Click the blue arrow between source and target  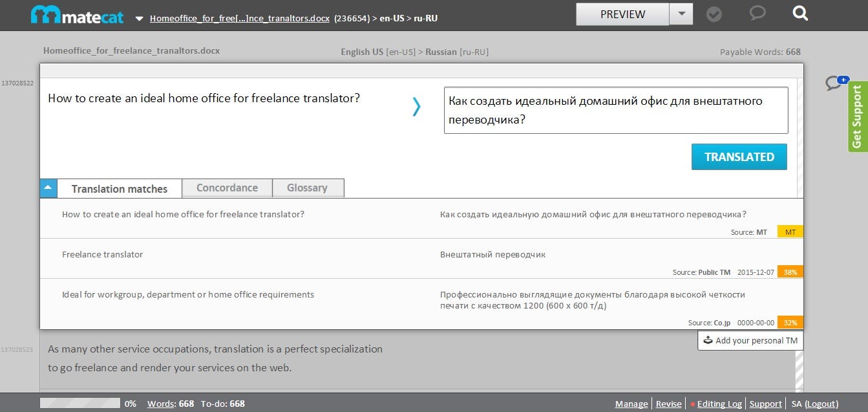(416, 107)
